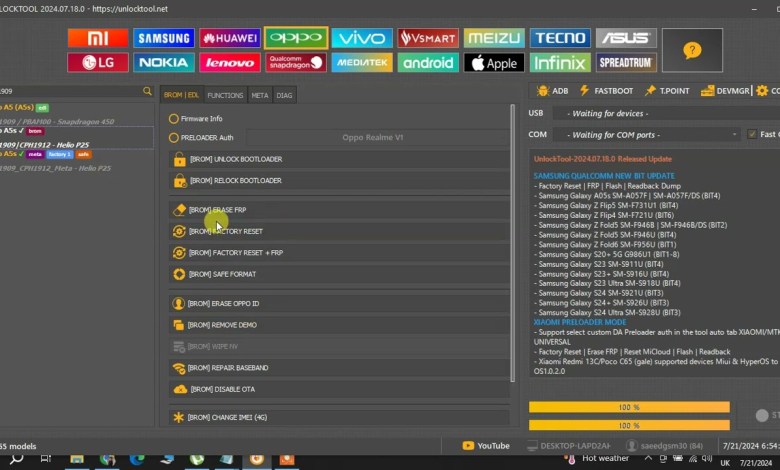Choose the Samsung brand tile
Image resolution: width=780 pixels, height=470 pixels.
pos(163,38)
